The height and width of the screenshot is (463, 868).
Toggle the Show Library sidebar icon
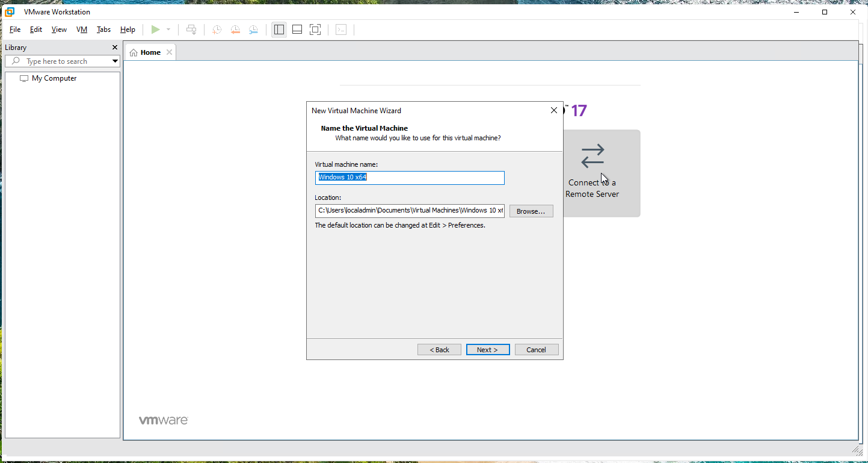point(279,30)
